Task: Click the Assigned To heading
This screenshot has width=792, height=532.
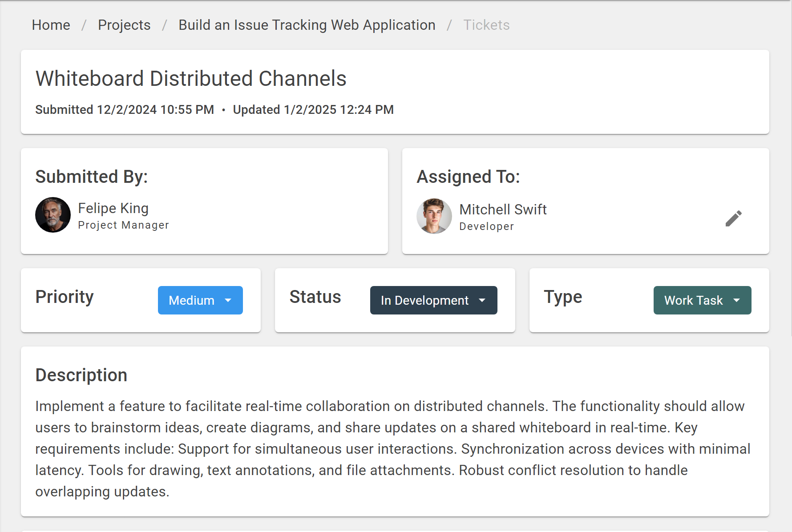Action: pyautogui.click(x=468, y=177)
